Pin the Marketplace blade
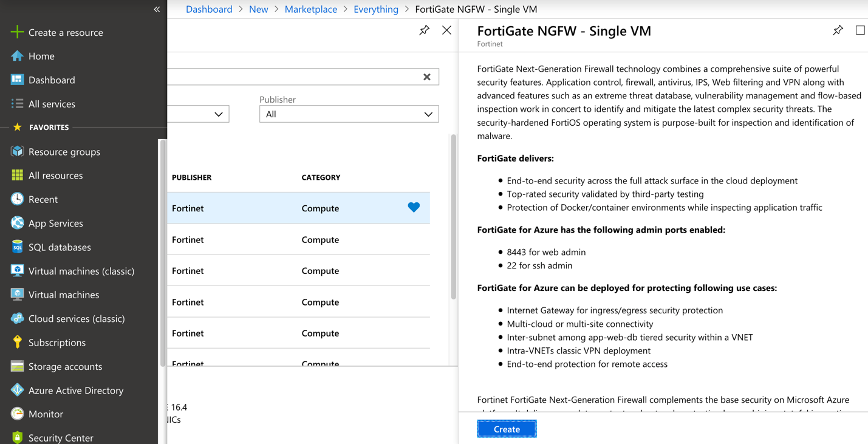This screenshot has height=444, width=868. [424, 30]
